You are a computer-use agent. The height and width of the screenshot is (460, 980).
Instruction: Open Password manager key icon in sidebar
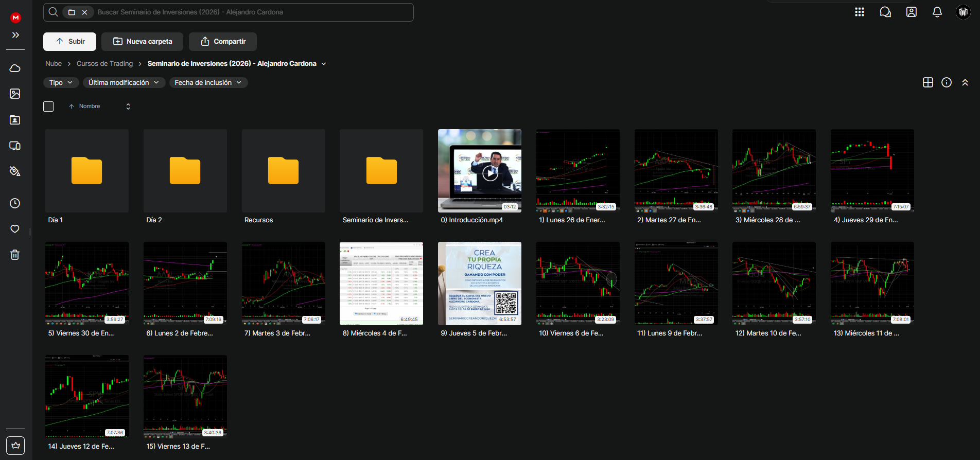[x=15, y=171]
